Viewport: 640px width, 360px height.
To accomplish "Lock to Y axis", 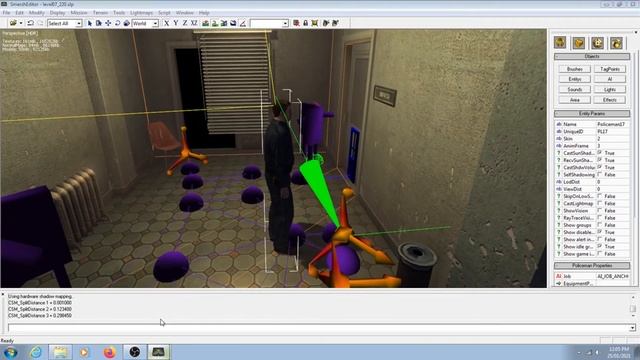I will click(x=176, y=23).
